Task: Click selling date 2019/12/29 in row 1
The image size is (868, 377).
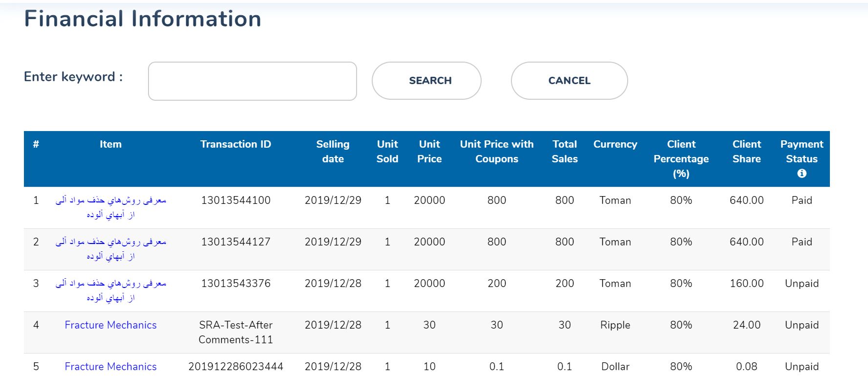Action: 333,200
